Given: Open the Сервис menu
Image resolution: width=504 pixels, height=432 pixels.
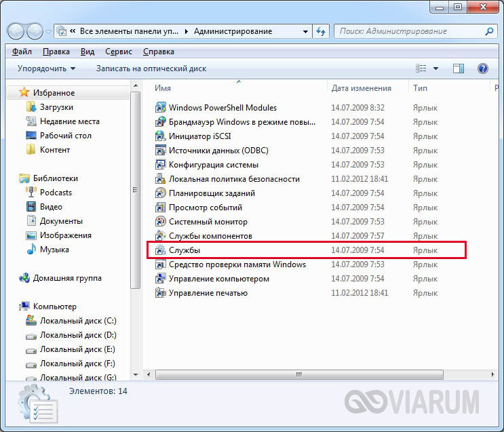Looking at the screenshot, I should [119, 52].
